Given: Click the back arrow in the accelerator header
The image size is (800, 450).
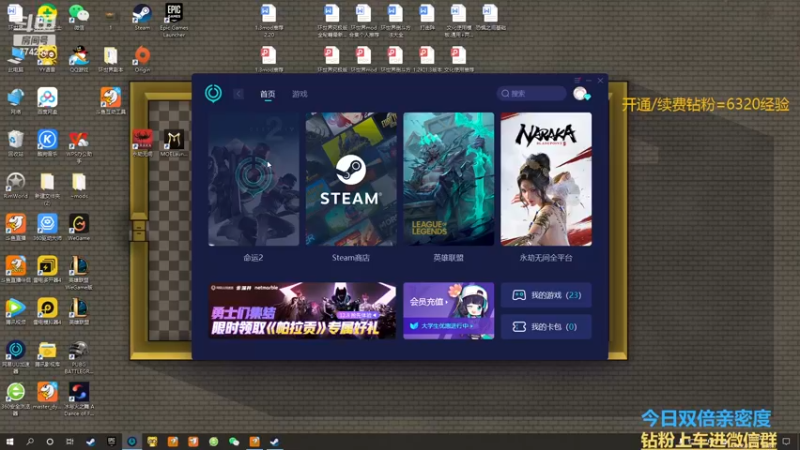Looking at the screenshot, I should 238,94.
